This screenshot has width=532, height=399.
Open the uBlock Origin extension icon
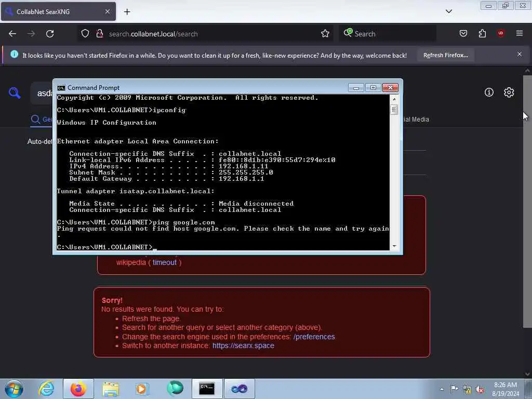tap(501, 33)
